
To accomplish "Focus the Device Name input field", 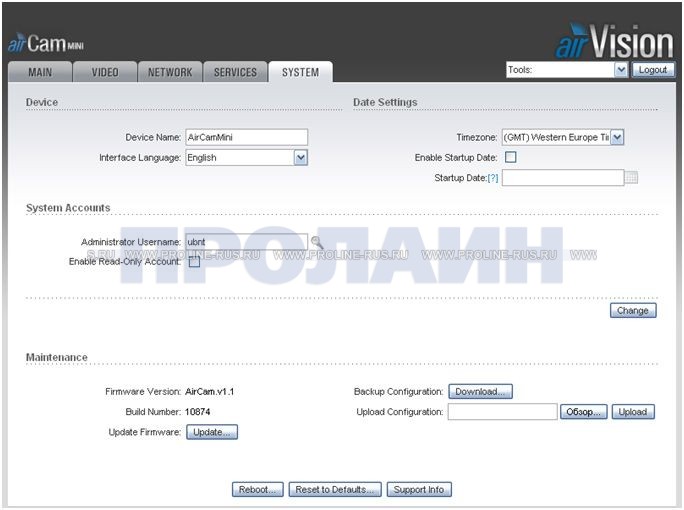I will (x=246, y=137).
